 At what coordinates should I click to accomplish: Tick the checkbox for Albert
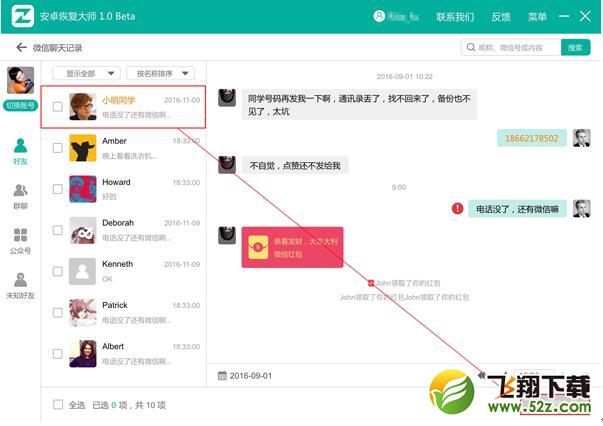(x=58, y=353)
